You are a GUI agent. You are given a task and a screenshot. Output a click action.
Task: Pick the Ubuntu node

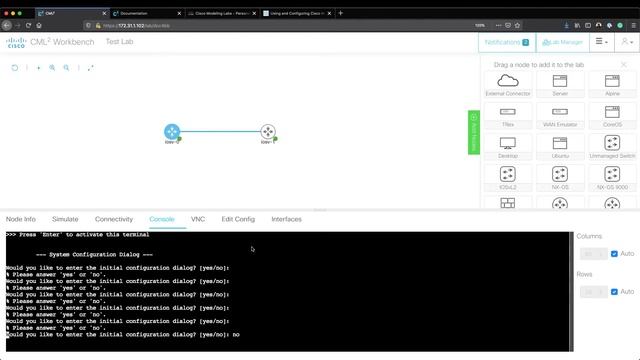560,147
